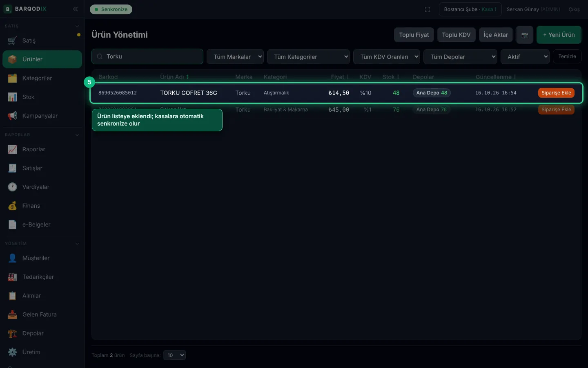
Task: Open the Depolar crane icon
Action: [13, 333]
